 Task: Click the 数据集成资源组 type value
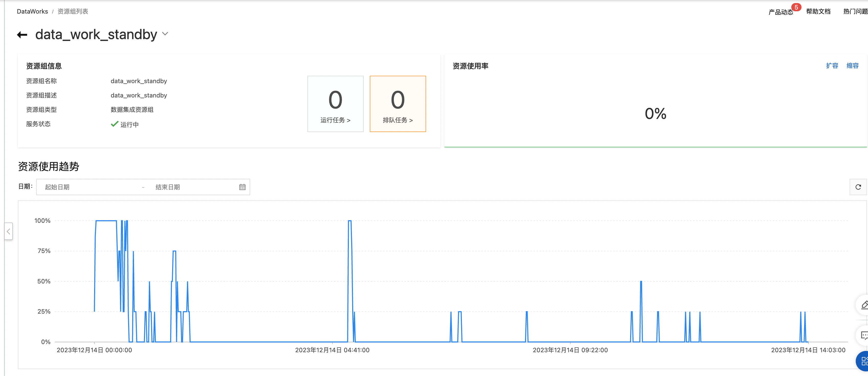pos(132,109)
